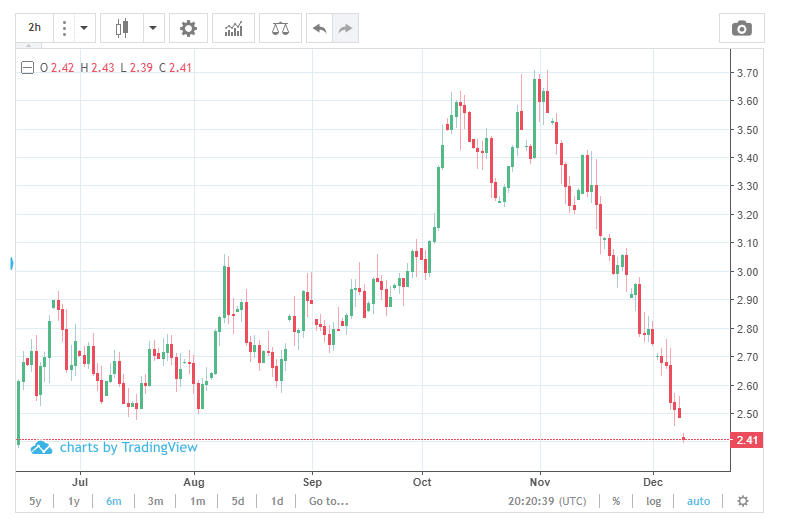Open the Go to... date picker

click(x=329, y=501)
